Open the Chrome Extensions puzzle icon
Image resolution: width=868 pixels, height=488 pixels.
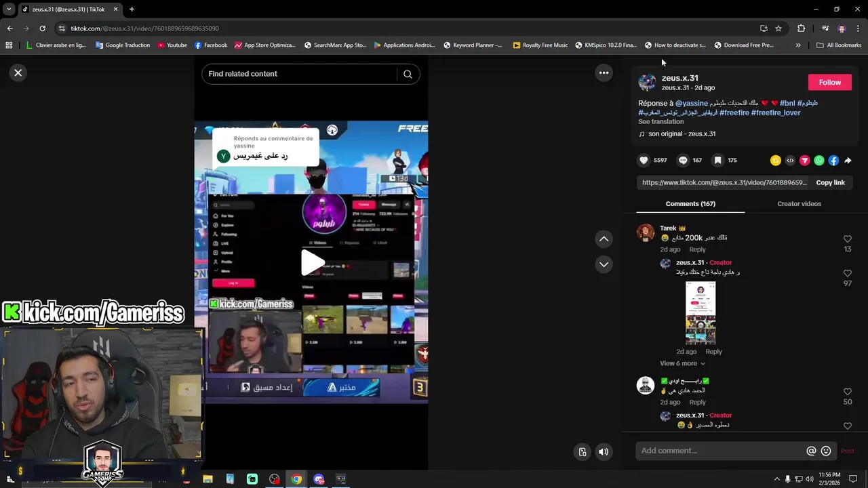coord(801,28)
